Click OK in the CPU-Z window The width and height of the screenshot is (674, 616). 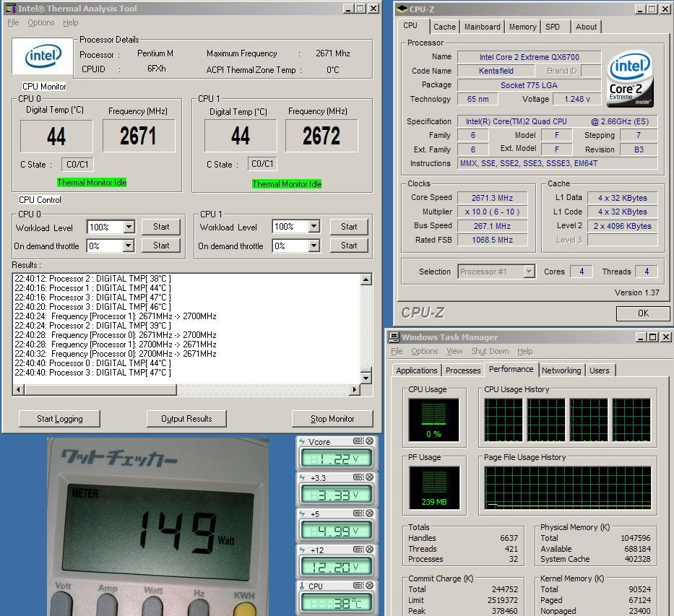[x=643, y=313]
